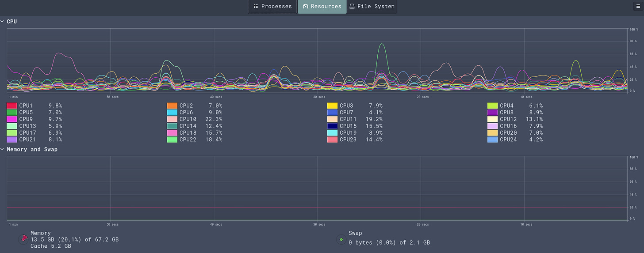Viewport: 644px width, 253px height.
Task: Click the Memory and Swap history graph
Action: point(317,189)
